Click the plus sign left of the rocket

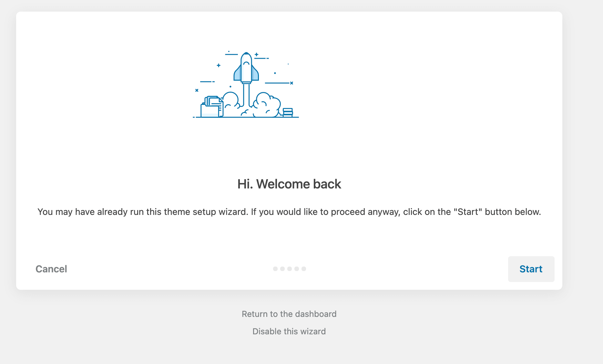coord(219,66)
